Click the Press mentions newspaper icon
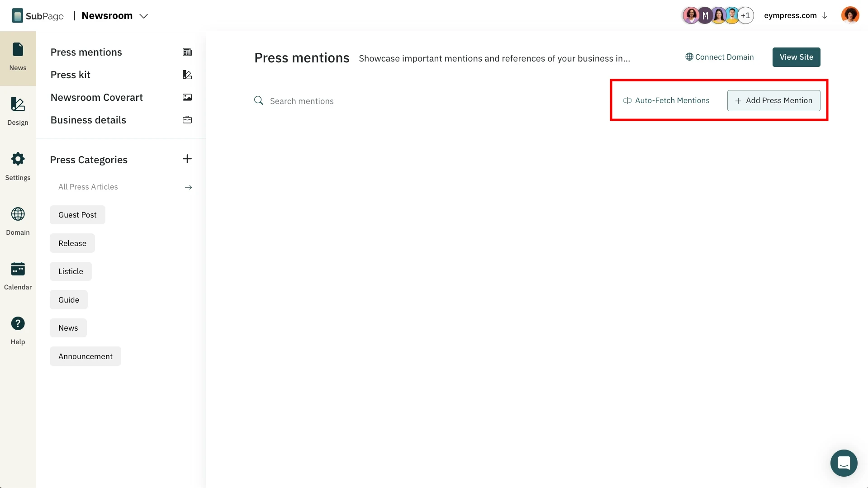The image size is (868, 488). click(187, 52)
